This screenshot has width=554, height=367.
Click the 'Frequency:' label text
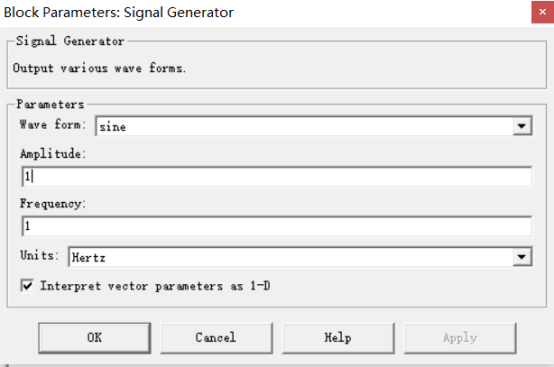click(x=53, y=204)
